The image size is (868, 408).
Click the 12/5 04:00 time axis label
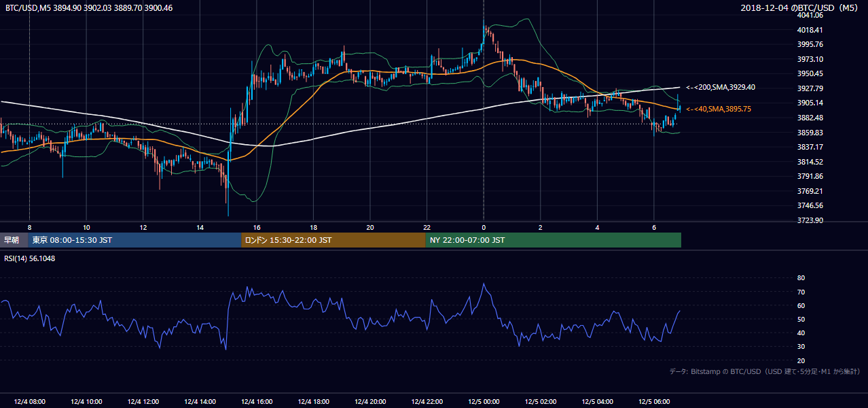pos(598,402)
